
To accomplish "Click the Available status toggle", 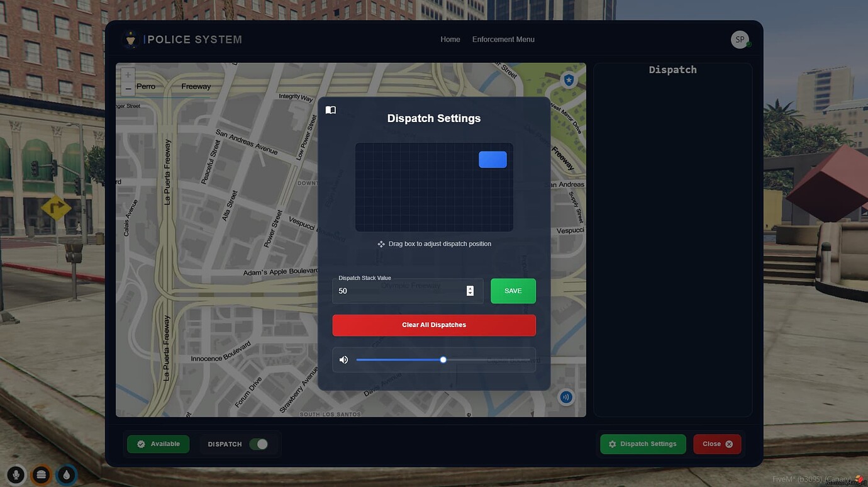I will pos(158,444).
